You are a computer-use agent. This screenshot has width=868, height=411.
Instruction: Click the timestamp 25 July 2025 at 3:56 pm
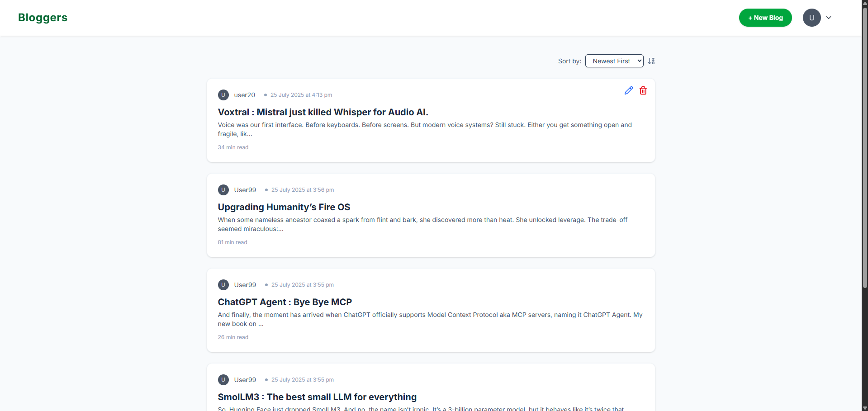point(303,190)
